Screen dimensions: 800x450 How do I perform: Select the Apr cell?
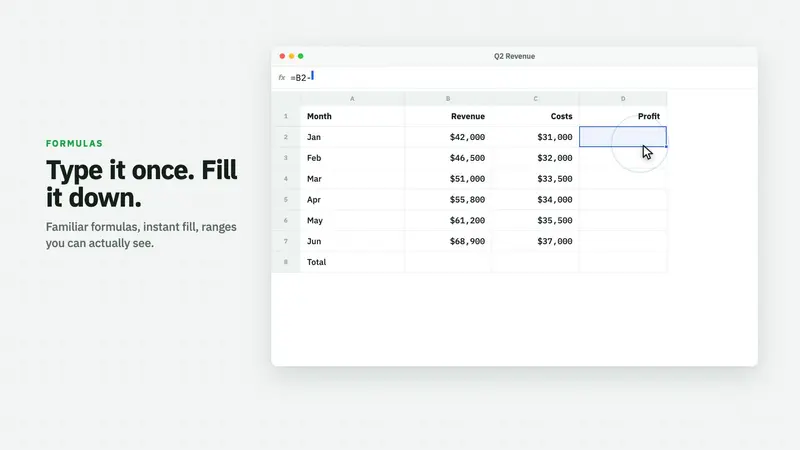[353, 199]
